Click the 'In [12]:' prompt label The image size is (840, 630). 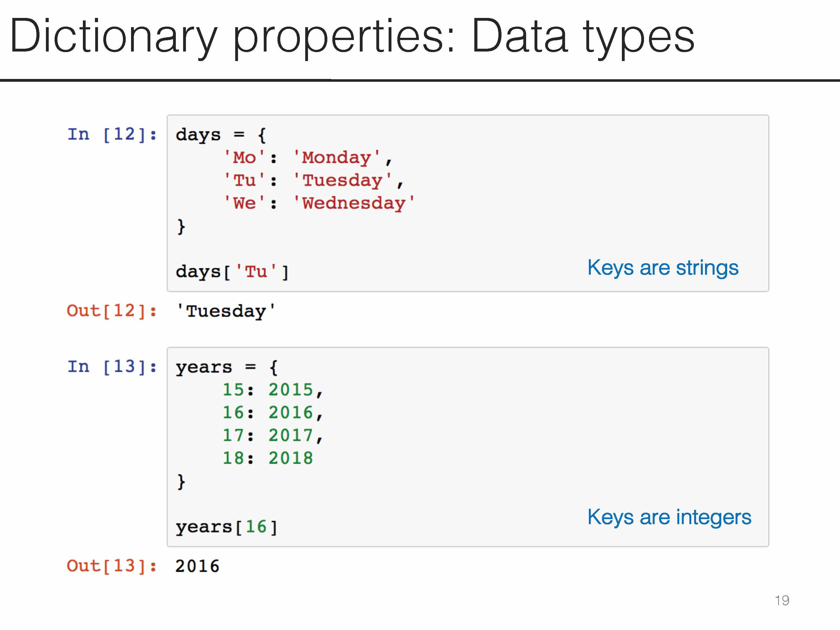112,134
